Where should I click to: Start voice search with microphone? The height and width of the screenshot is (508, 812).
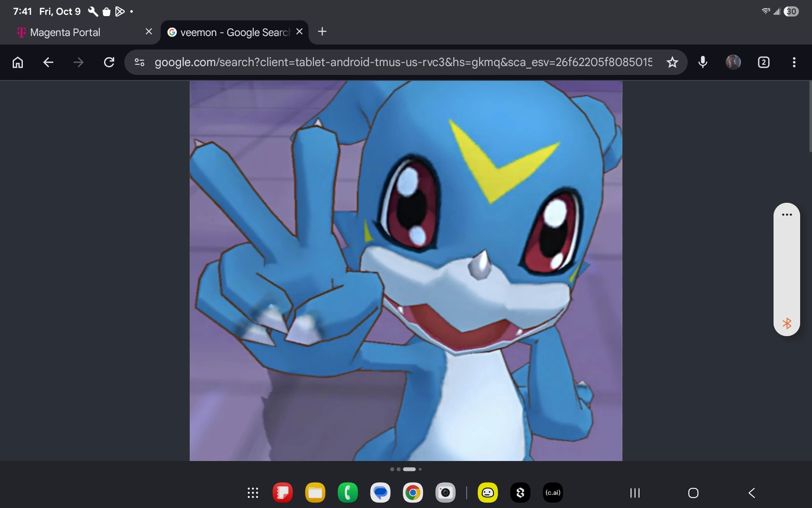pyautogui.click(x=703, y=63)
